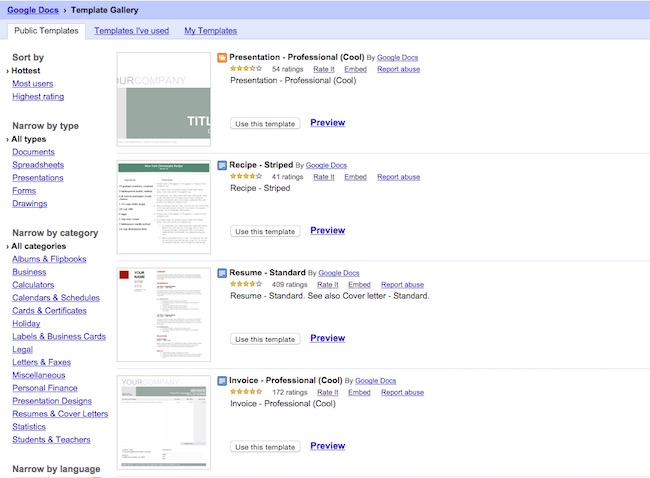This screenshot has width=650, height=478.
Task: Filter templates by Spreadsheets type
Action: click(x=38, y=165)
